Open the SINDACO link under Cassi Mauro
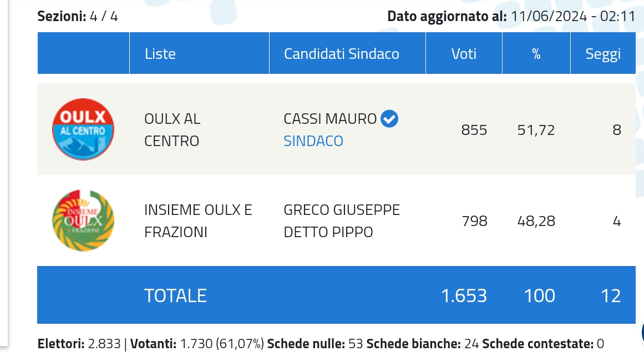Screen dimensions: 644x356 313,141
